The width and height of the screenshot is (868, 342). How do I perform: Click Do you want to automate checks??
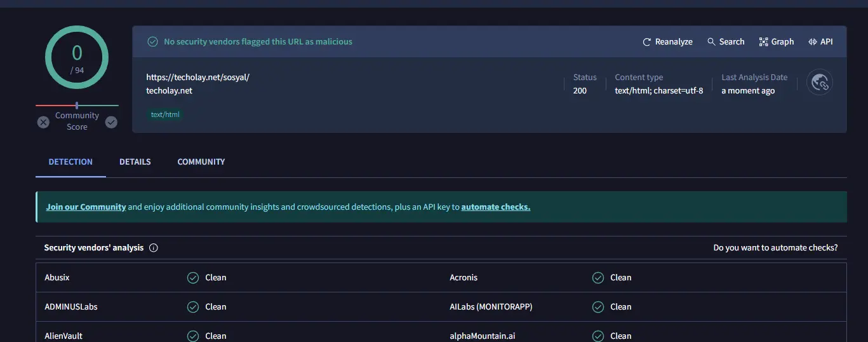coord(775,248)
